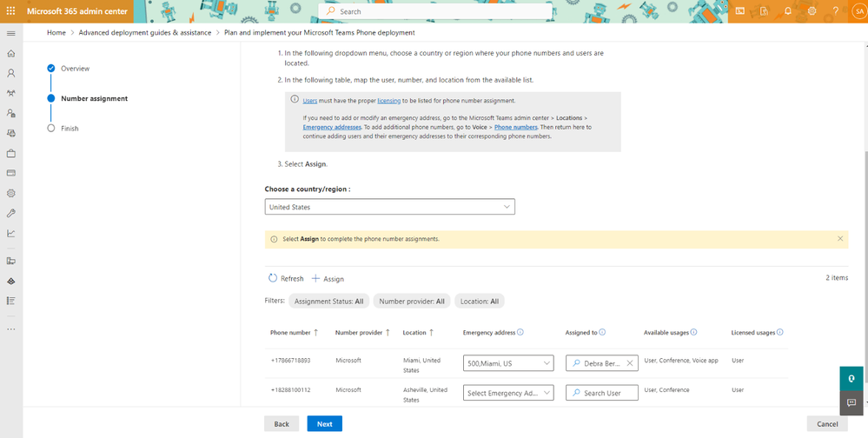Open Marketplace bag icon in sidebar
Viewport: 868px width, 438px height.
10,153
